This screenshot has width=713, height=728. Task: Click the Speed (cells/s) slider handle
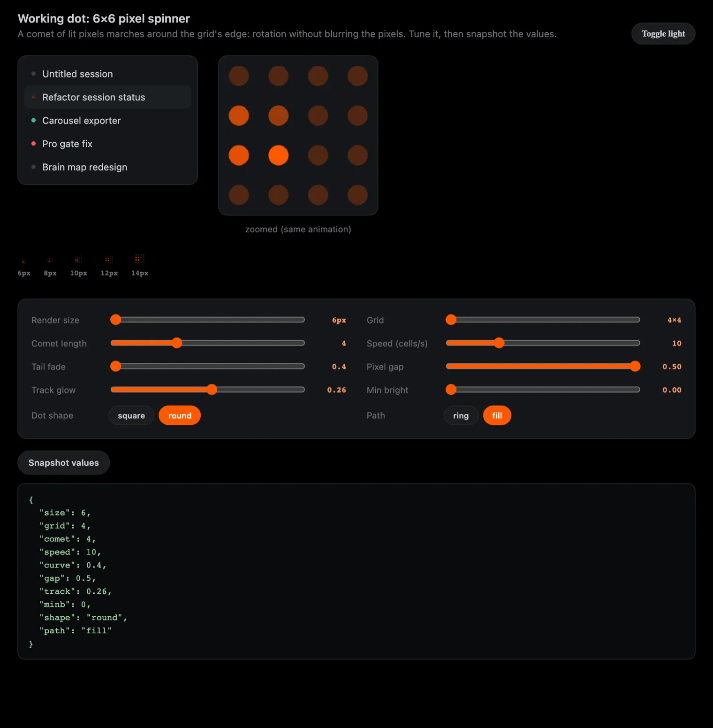(x=499, y=343)
